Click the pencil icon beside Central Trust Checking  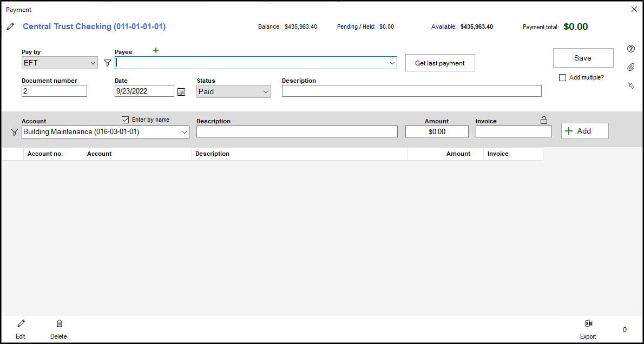[10, 27]
